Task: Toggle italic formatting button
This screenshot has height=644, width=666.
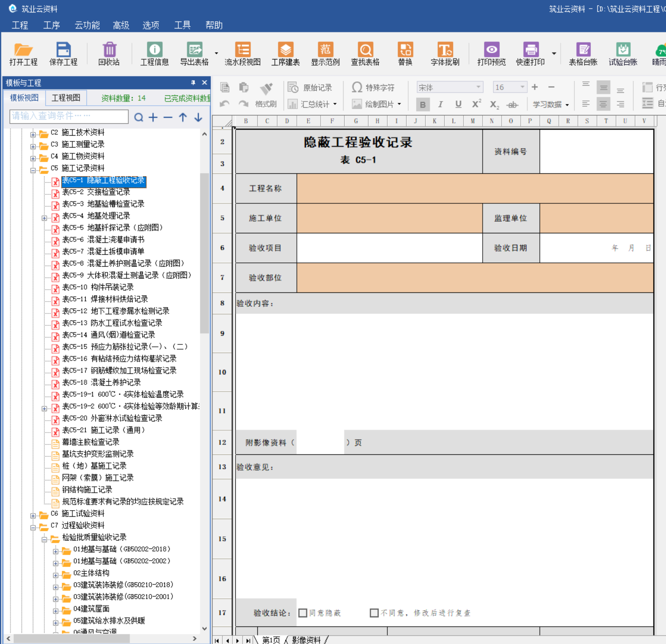Action: click(x=440, y=104)
